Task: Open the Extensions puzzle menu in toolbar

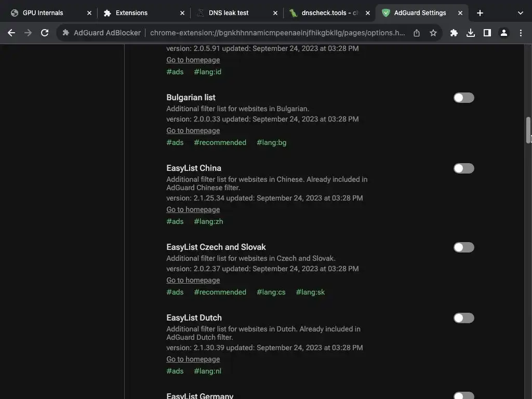Action: tap(454, 33)
